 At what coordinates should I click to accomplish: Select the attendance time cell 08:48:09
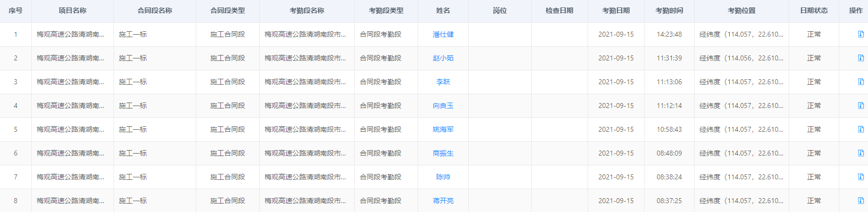(669, 153)
